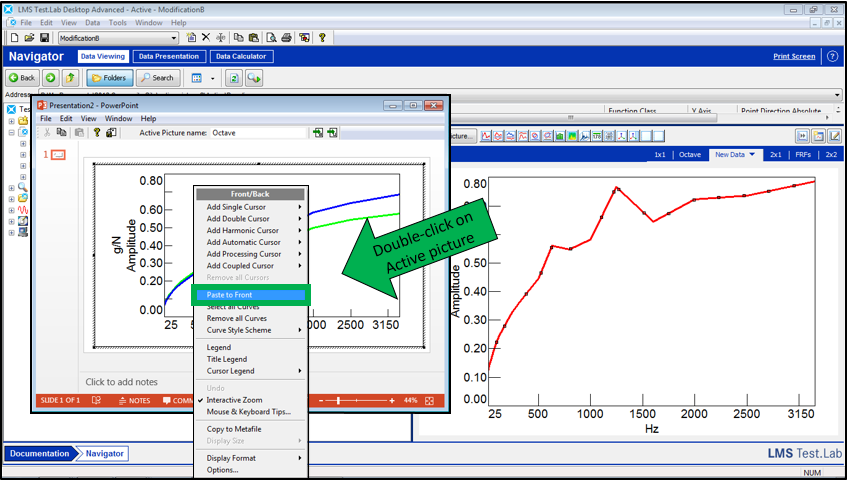The height and width of the screenshot is (481, 847).
Task: Click the PowerPoint zoom in plus button
Action: pyautogui.click(x=392, y=400)
